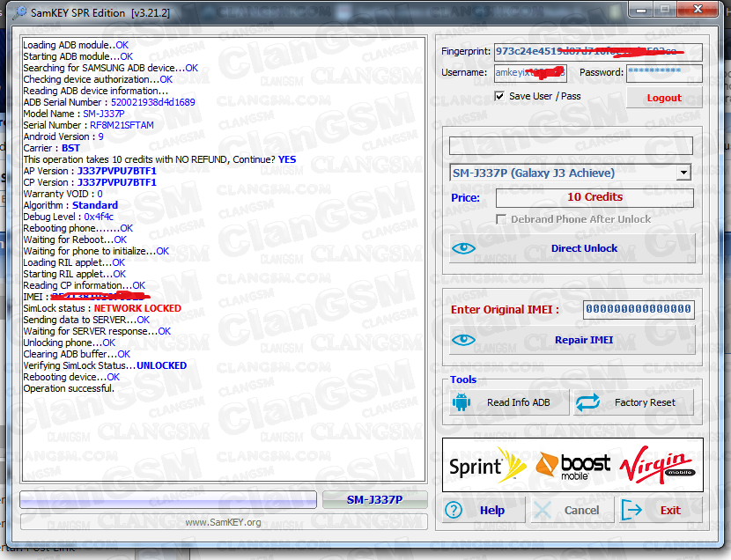The image size is (731, 560).
Task: Click ADB serial number 520021938d4d1689
Action: [x=153, y=102]
